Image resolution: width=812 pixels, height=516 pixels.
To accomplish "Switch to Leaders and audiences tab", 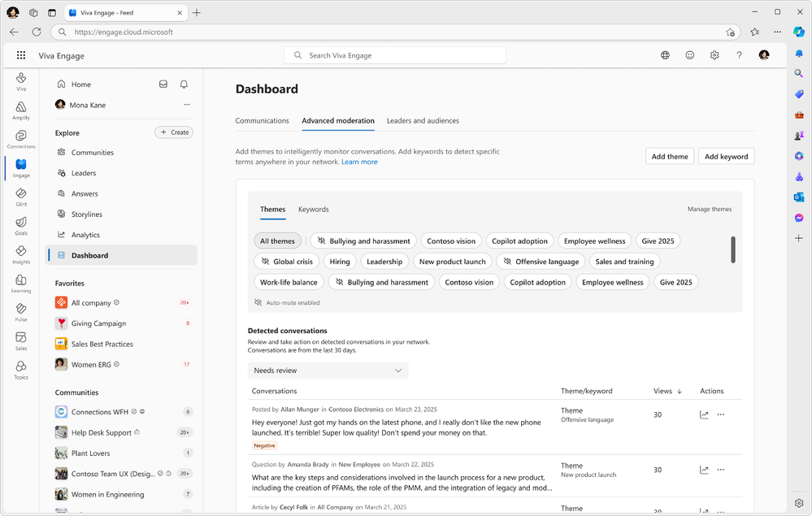I will [x=423, y=120].
